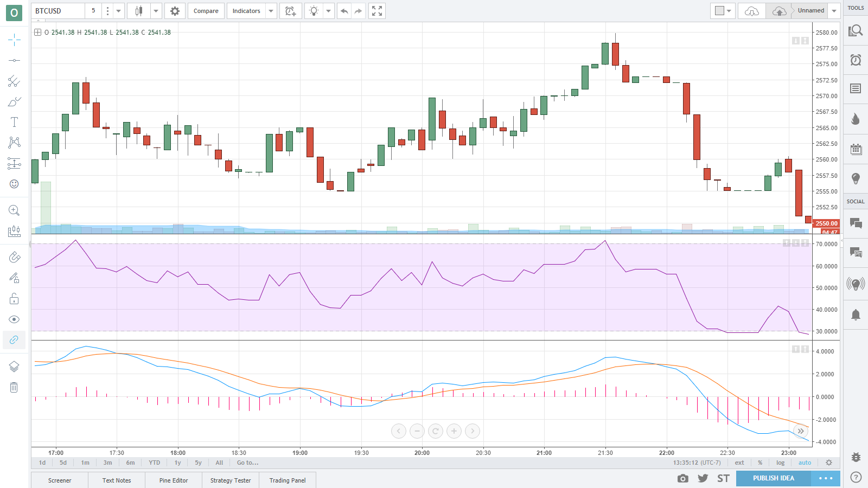
Task: Toggle lock all drawing tools
Action: click(x=14, y=299)
